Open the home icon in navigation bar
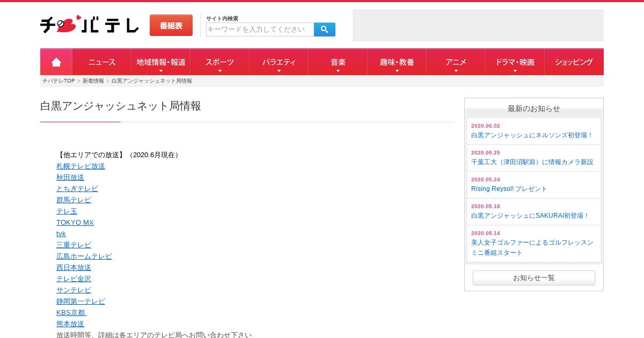The height and width of the screenshot is (338, 644). 56,62
